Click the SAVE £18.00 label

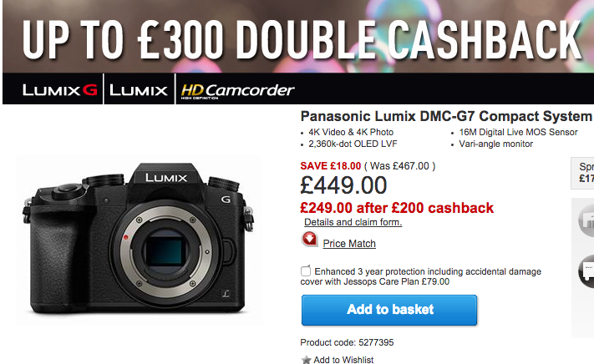(331, 166)
